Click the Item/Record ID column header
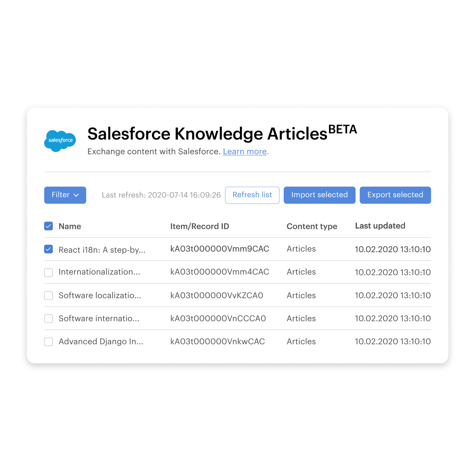This screenshot has width=476, height=476. coord(199,226)
